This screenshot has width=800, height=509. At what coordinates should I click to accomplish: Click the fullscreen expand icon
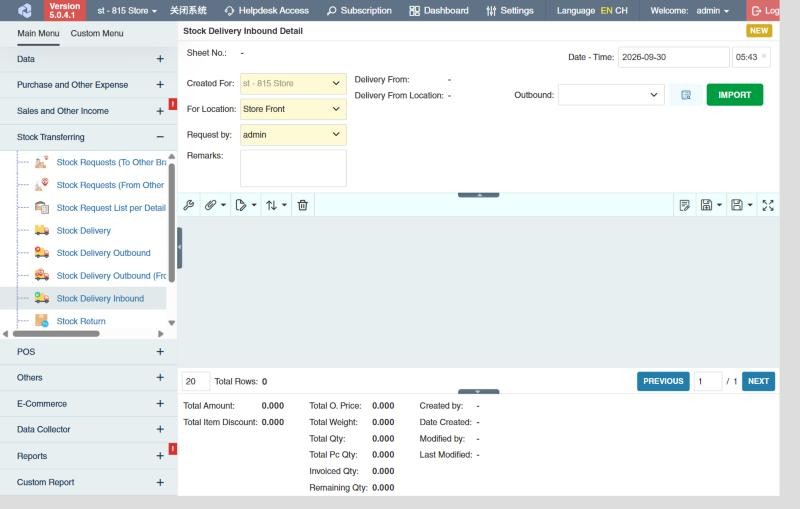click(768, 205)
